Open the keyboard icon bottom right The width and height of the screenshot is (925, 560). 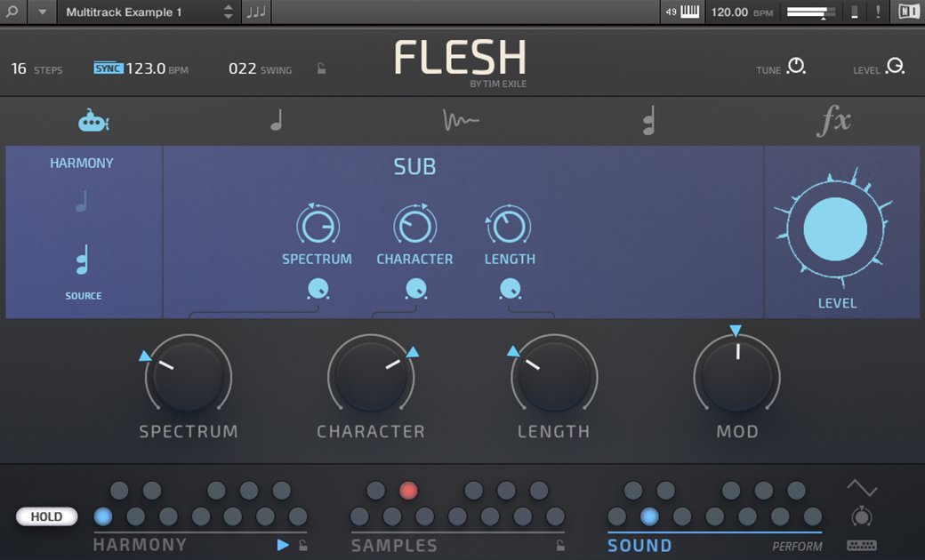click(x=862, y=545)
